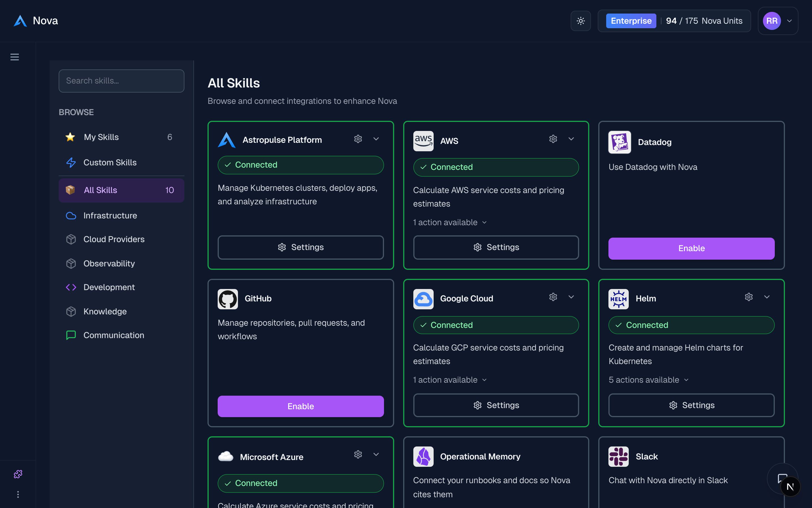Viewport: 812px width, 508px height.
Task: Click the Connected status on Helm card
Action: click(x=691, y=325)
